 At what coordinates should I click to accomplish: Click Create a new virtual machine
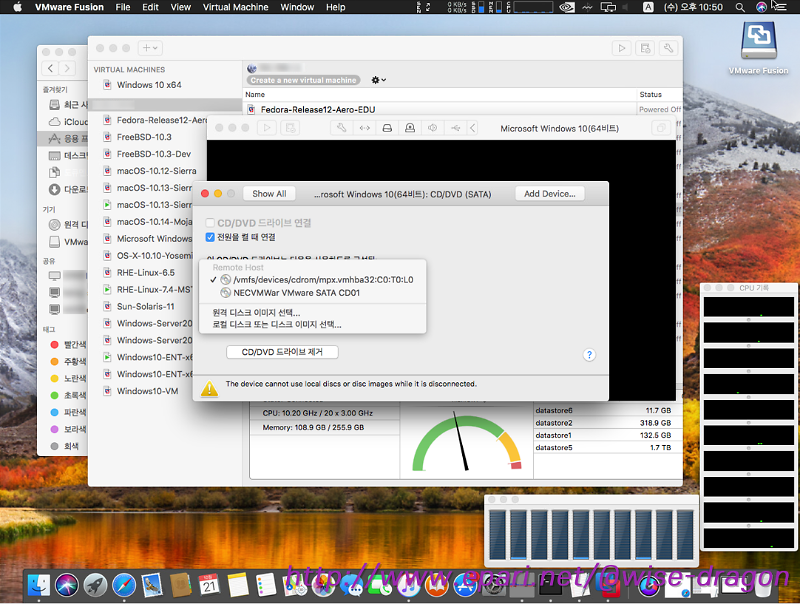pos(304,80)
